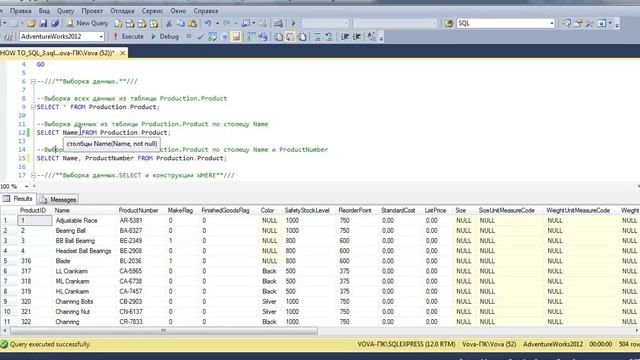
Task: Uncomment the selected lines
Action: (329, 37)
